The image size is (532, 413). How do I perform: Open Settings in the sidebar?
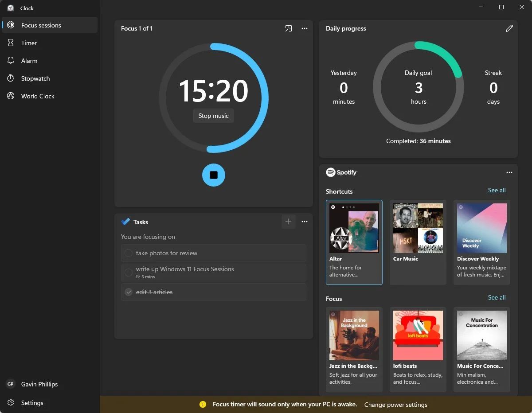pyautogui.click(x=50, y=403)
